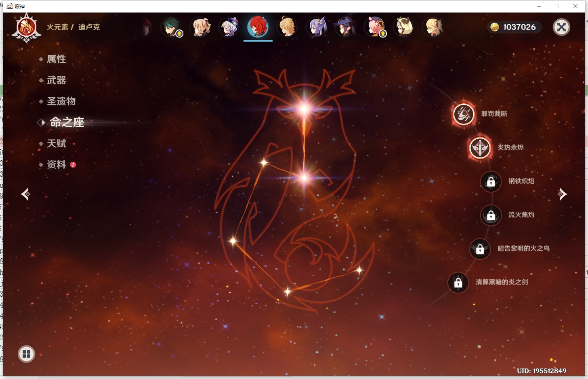Go to the previous character with the left arrow
588x379 pixels.
[26, 194]
